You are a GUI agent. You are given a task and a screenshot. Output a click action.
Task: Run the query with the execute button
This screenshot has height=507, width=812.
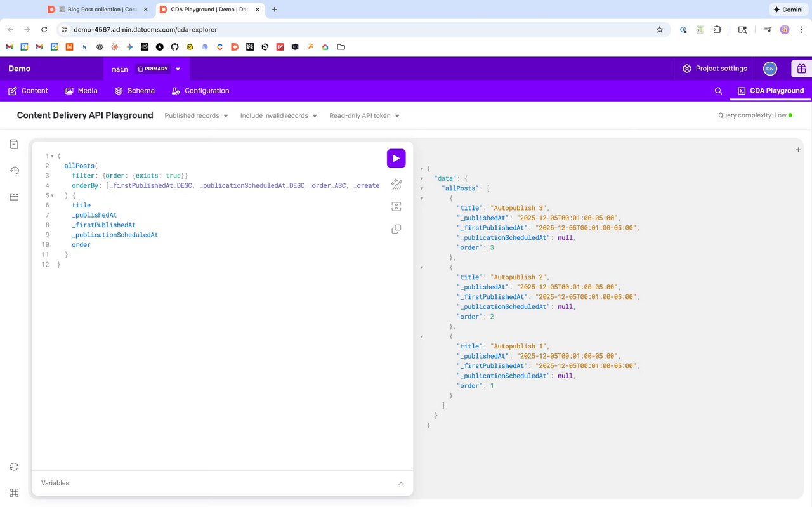(x=396, y=158)
